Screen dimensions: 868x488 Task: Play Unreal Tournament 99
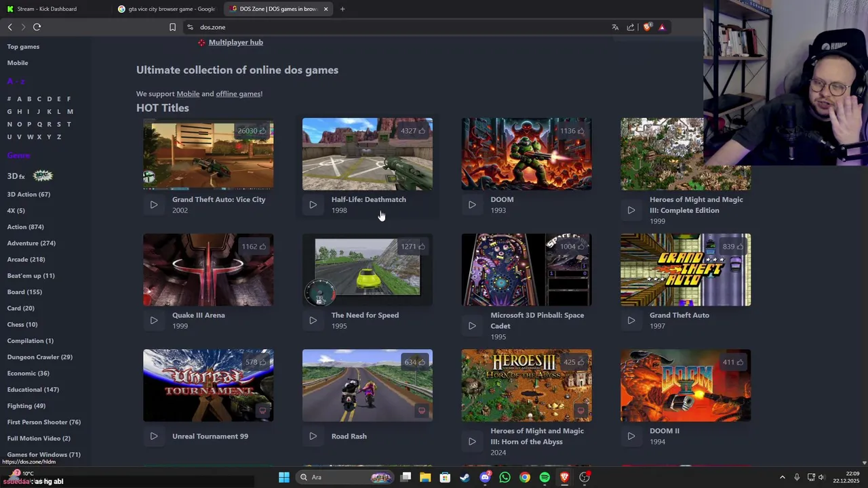[154, 436]
